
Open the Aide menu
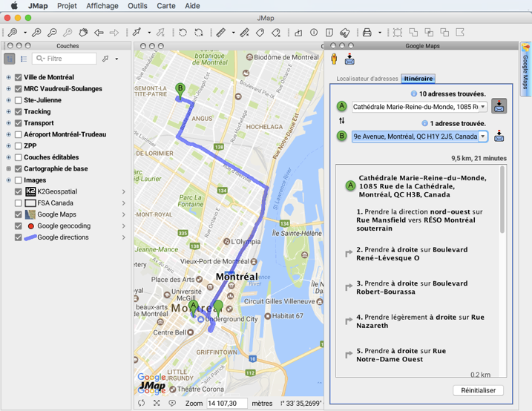click(192, 6)
